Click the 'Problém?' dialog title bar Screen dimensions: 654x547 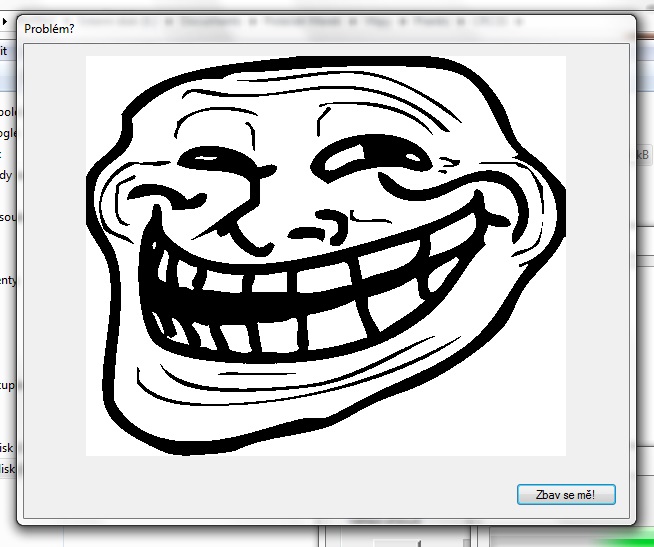click(x=326, y=28)
